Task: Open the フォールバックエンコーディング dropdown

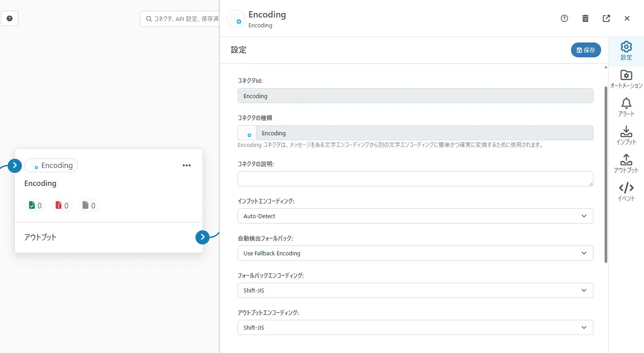Action: click(x=415, y=290)
